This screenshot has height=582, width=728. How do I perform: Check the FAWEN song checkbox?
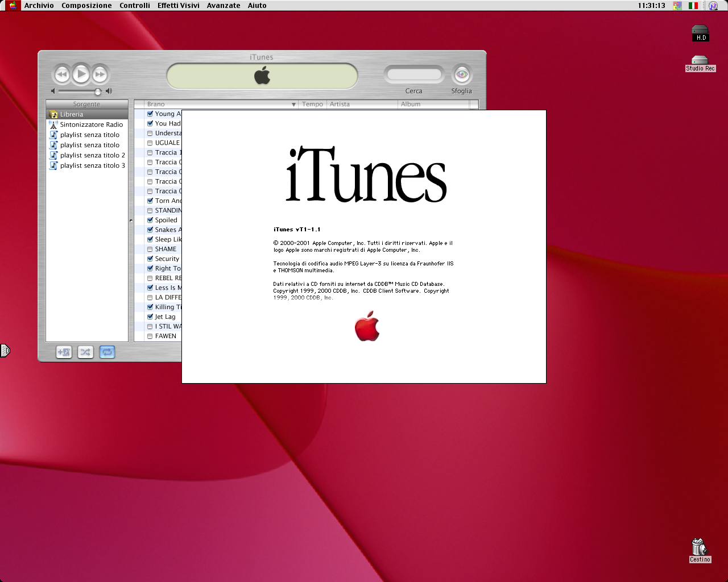point(150,336)
